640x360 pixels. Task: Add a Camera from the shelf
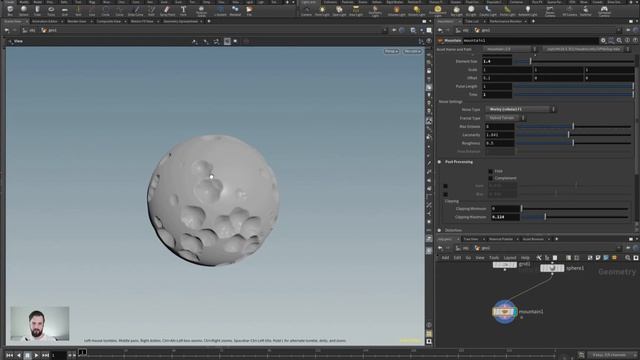[306, 10]
